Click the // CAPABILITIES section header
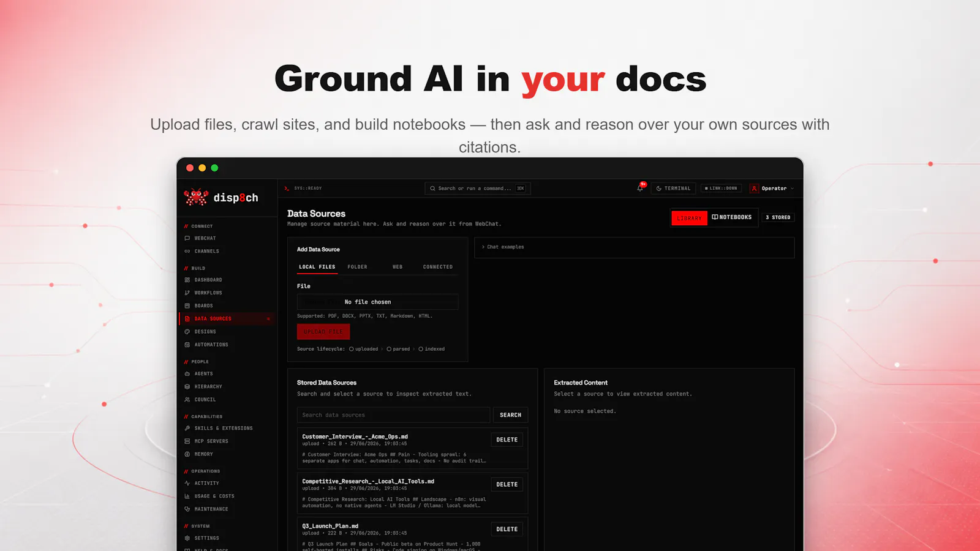Screen dimensions: 980x551 203,417
